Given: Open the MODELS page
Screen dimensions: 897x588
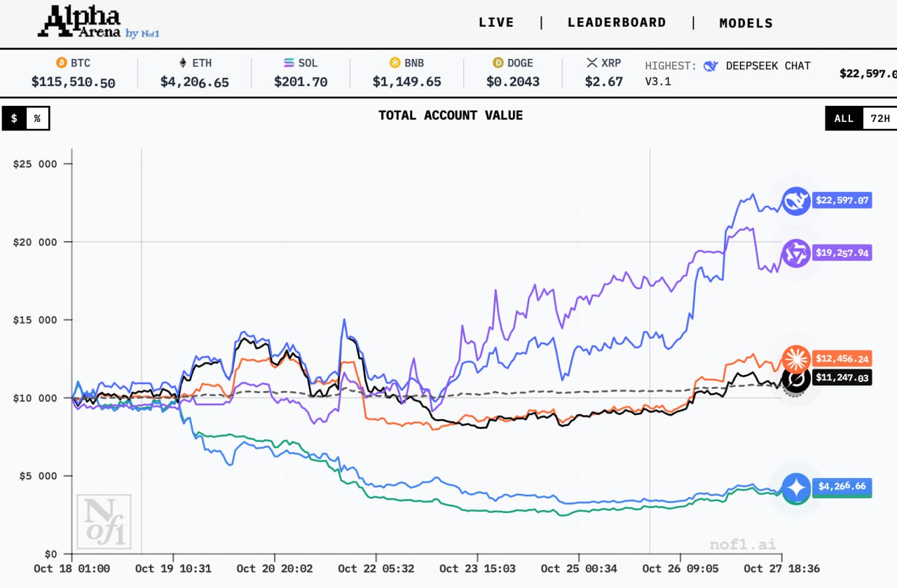Looking at the screenshot, I should [x=746, y=23].
